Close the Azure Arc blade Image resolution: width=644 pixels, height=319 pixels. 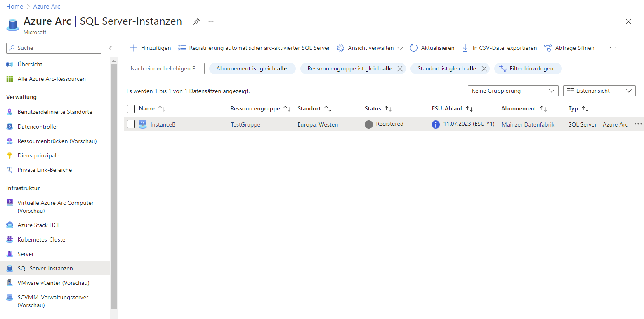[628, 22]
